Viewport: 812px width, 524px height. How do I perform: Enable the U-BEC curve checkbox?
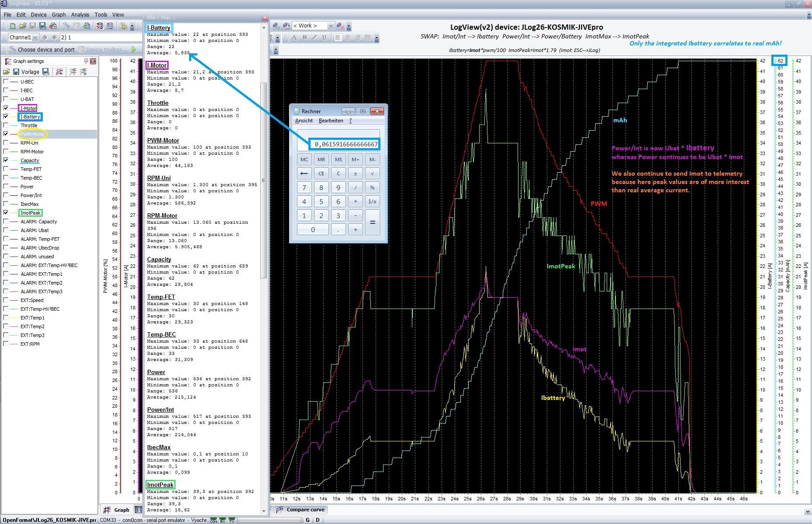click(x=6, y=82)
